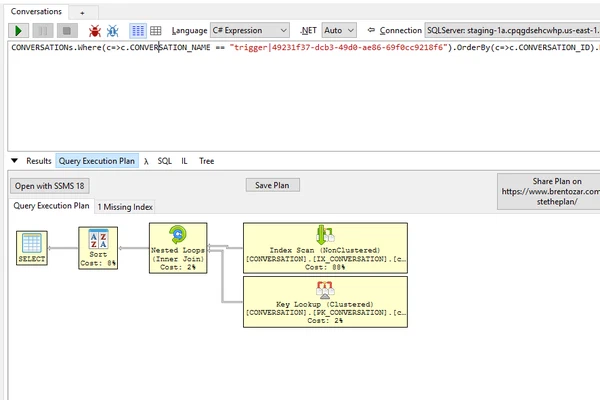Click the Connection arrow icon
Image resolution: width=600 pixels, height=400 pixels.
click(371, 30)
